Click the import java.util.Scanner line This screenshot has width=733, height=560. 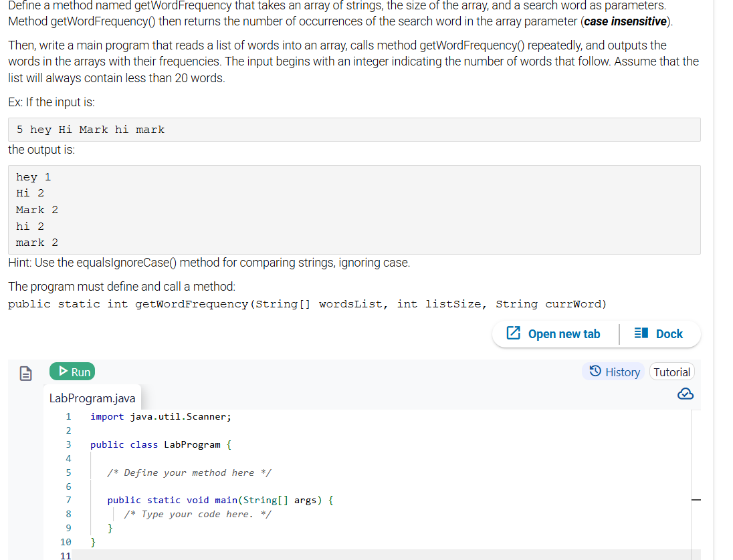pos(161,416)
